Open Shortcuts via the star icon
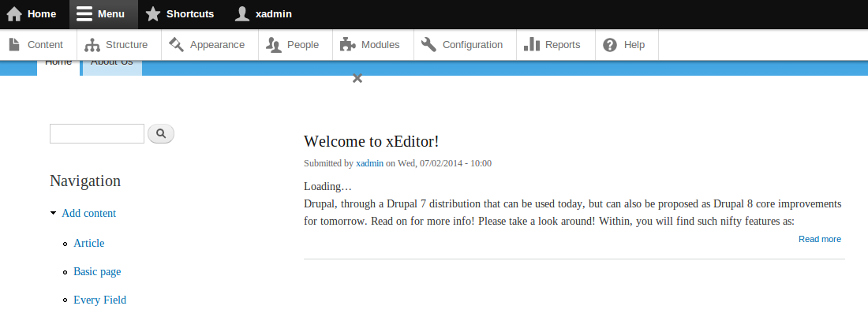Screen dimensions: 868x317 point(153,14)
